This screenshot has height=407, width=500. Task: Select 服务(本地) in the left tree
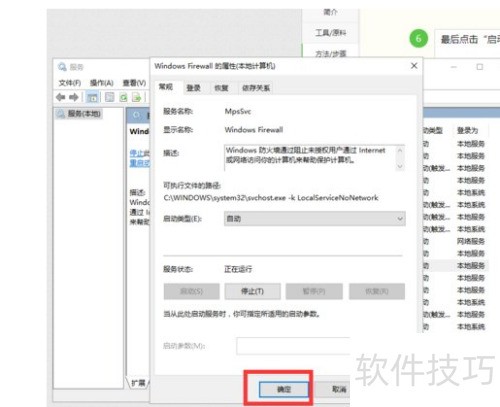click(79, 114)
